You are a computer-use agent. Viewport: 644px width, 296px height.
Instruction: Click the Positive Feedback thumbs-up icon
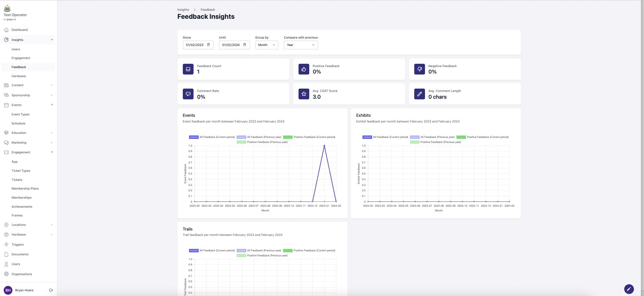304,69
